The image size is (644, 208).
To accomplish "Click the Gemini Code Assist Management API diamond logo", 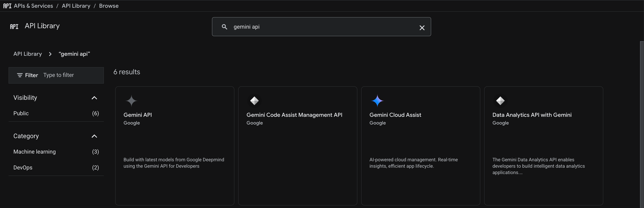I will [254, 101].
